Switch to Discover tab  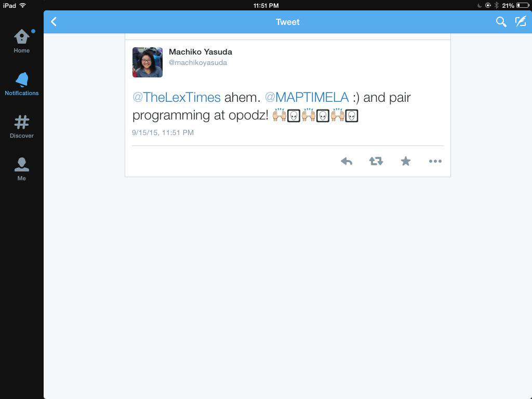22,127
